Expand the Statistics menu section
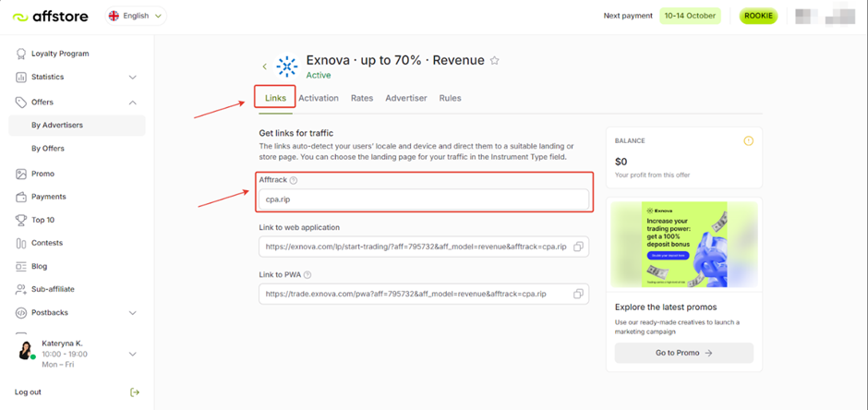868x410 pixels. tap(132, 78)
